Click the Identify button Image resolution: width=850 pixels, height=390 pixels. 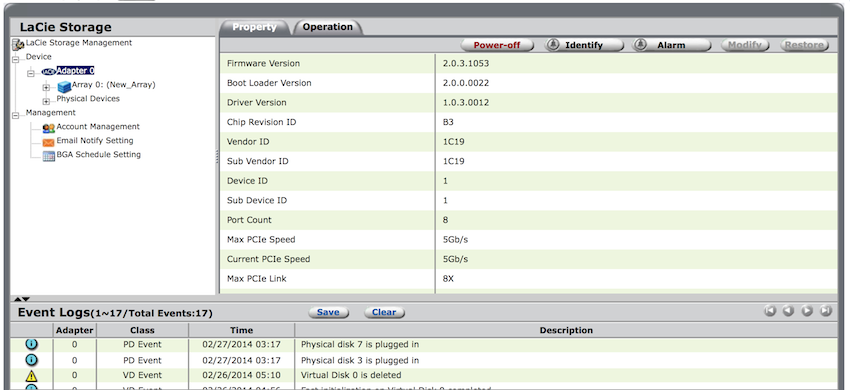click(x=584, y=45)
